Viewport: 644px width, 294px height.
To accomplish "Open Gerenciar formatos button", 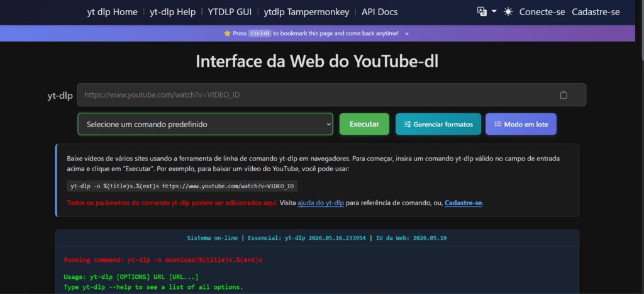I will pos(438,124).
